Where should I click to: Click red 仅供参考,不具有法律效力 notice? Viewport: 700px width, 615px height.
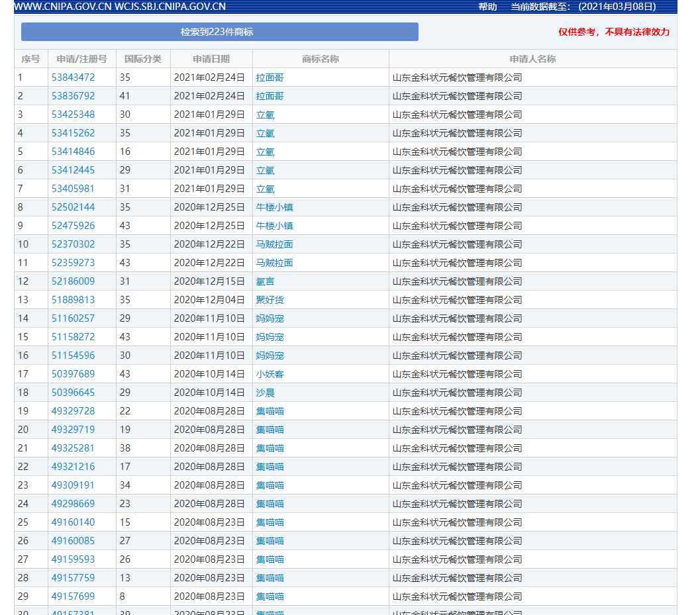614,32
